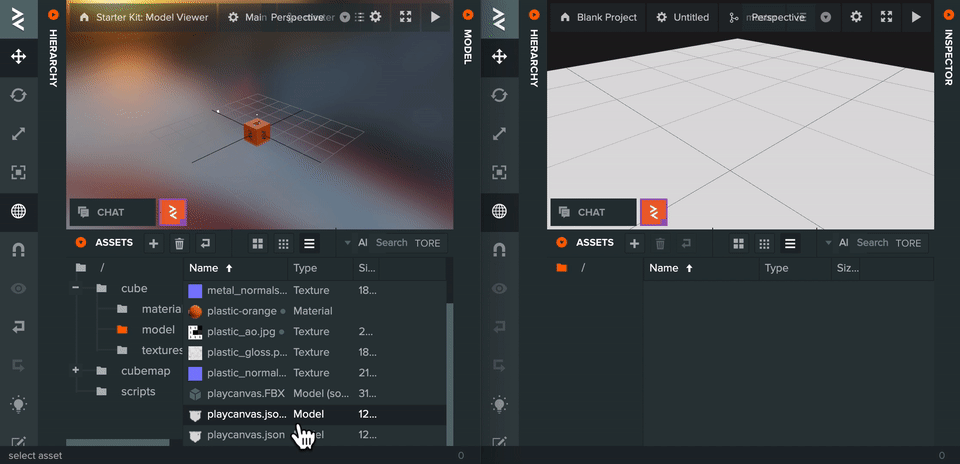Sort Blank Project assets by Type column
960x464 pixels.
click(795, 268)
